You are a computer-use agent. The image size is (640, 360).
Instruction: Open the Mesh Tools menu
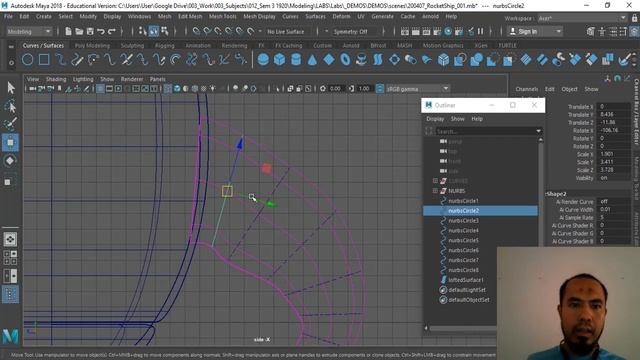tap(222, 16)
